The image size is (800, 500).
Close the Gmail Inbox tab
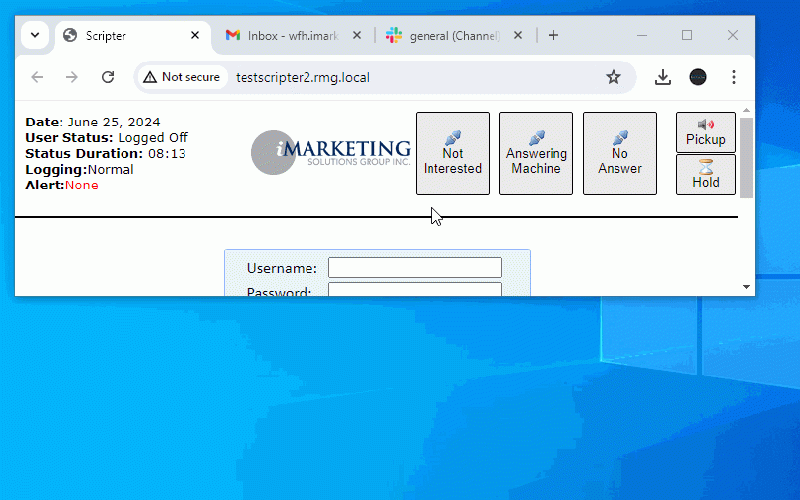(x=357, y=36)
